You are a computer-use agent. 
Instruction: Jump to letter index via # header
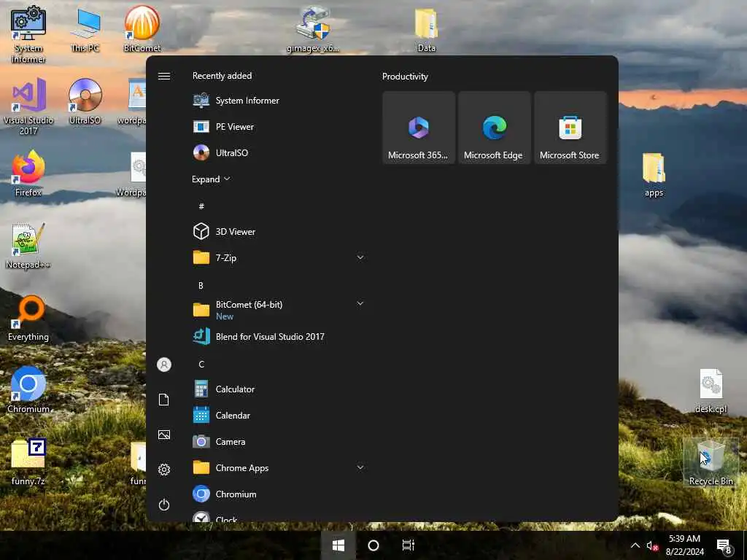point(201,206)
